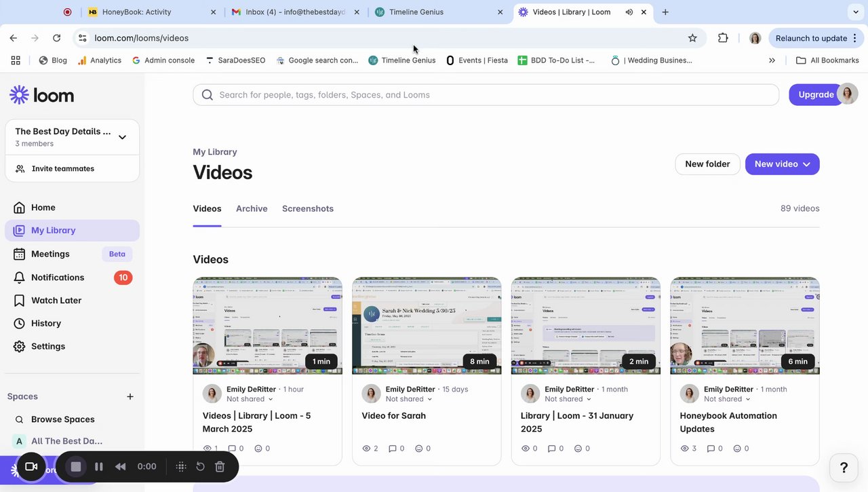Pause the recording
Image resolution: width=868 pixels, height=492 pixels.
[99, 467]
